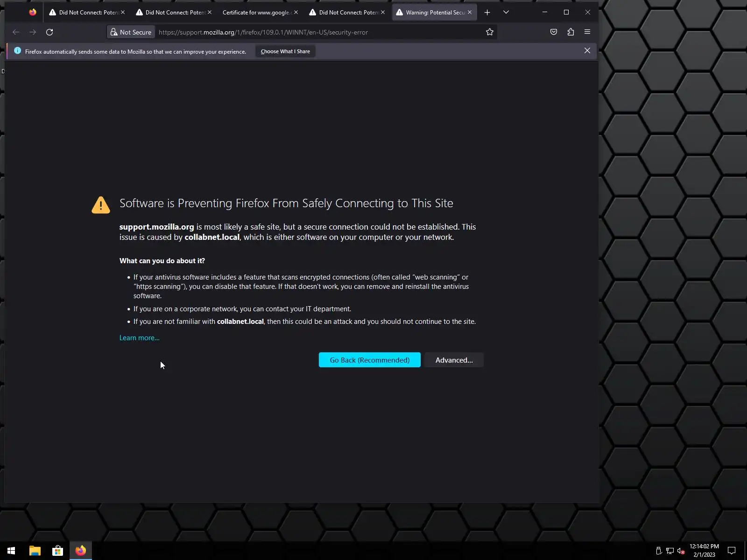The height and width of the screenshot is (560, 747).
Task: Launch File Explorer from the taskbar
Action: tap(35, 551)
